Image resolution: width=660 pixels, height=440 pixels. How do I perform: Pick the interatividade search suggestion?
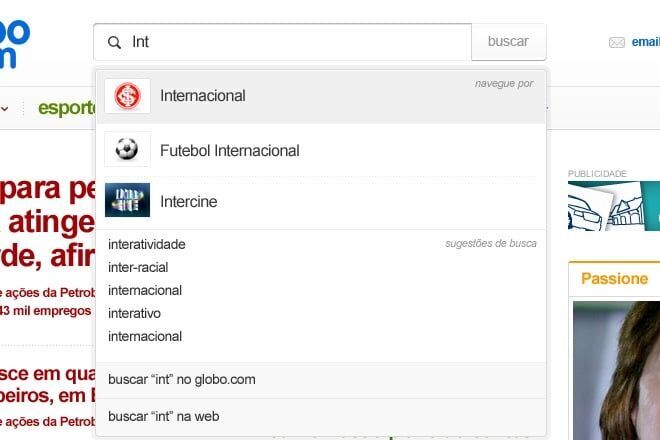tap(146, 244)
